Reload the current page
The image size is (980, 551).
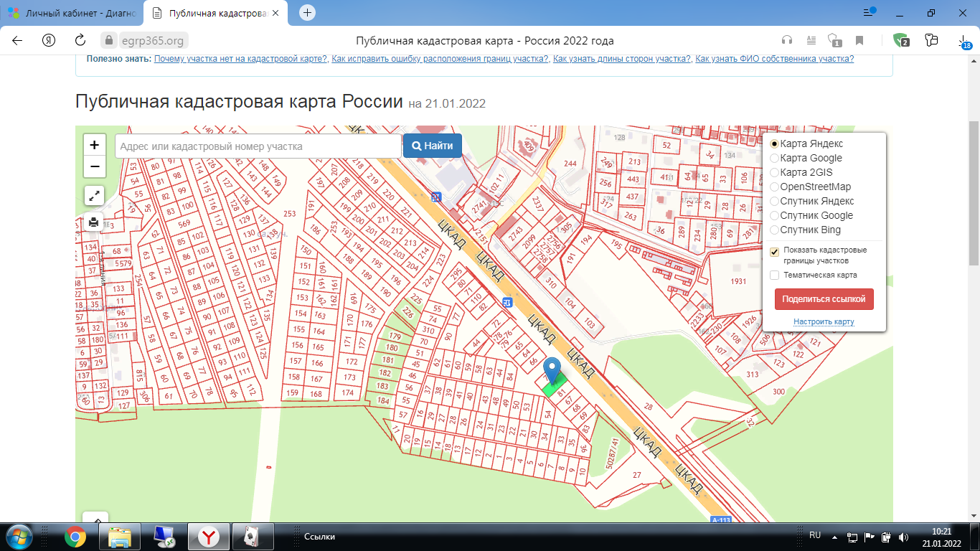pyautogui.click(x=80, y=40)
